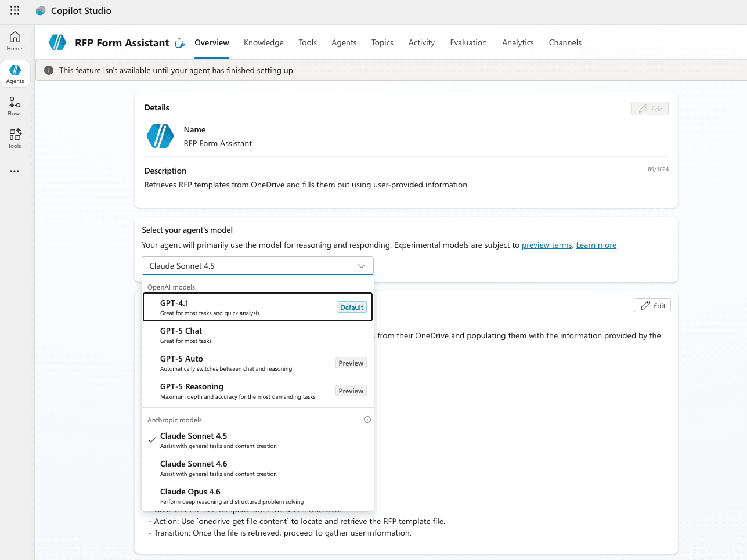747x560 pixels.
Task: Click Preview badge on GPT-5 Reasoning
Action: [351, 391]
